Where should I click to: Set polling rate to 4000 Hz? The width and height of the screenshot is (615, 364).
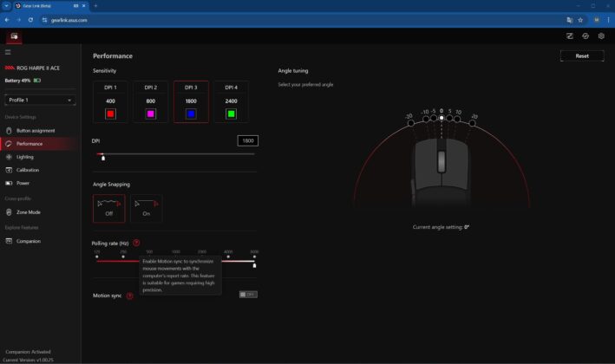(228, 257)
